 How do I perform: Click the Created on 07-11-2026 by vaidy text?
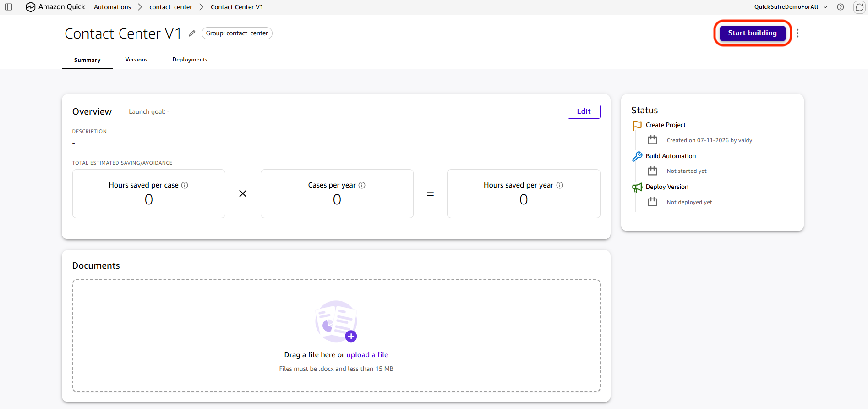point(709,140)
